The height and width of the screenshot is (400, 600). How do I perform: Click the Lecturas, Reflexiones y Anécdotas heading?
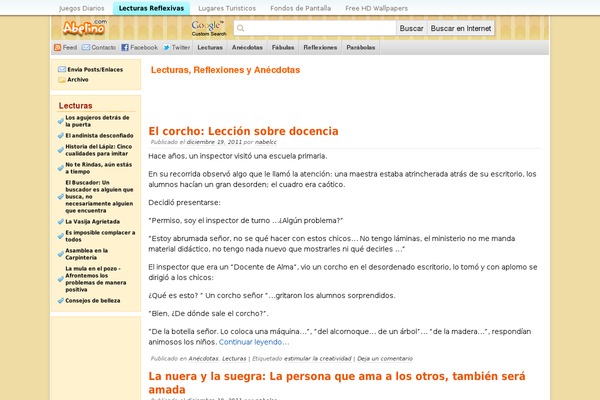coord(225,70)
